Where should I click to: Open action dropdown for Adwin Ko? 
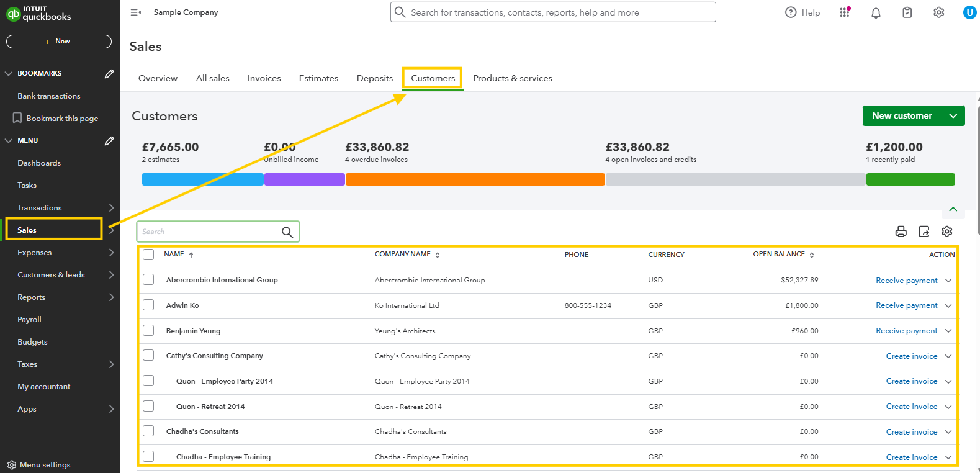(x=948, y=305)
